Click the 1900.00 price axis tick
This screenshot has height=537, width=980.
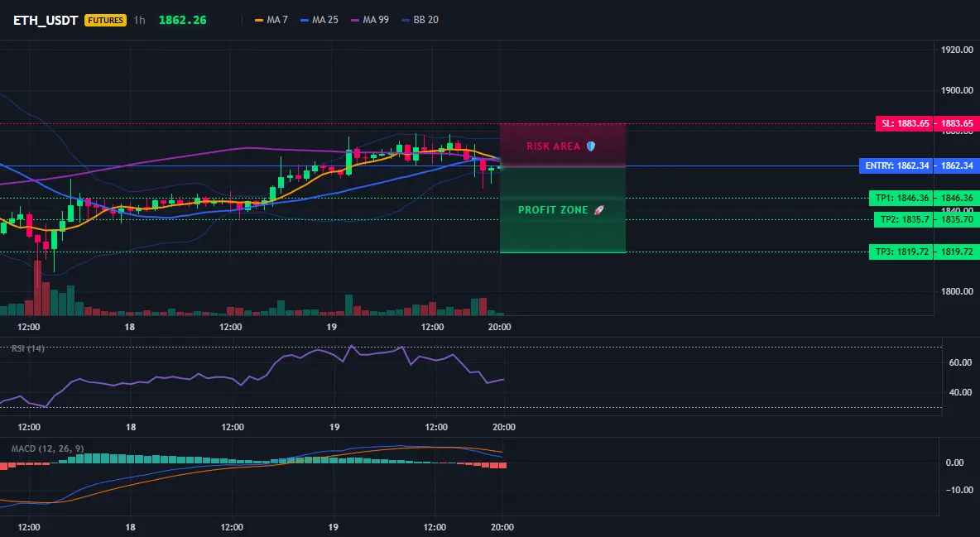[957, 90]
